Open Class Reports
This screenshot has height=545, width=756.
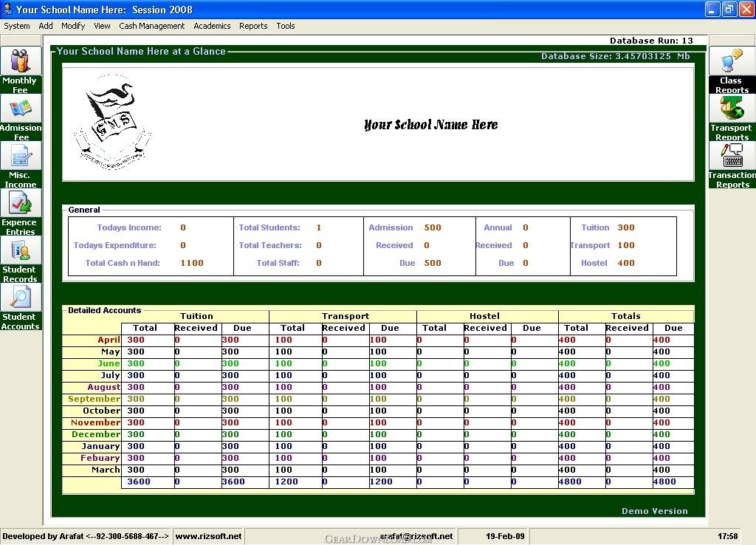(732, 70)
